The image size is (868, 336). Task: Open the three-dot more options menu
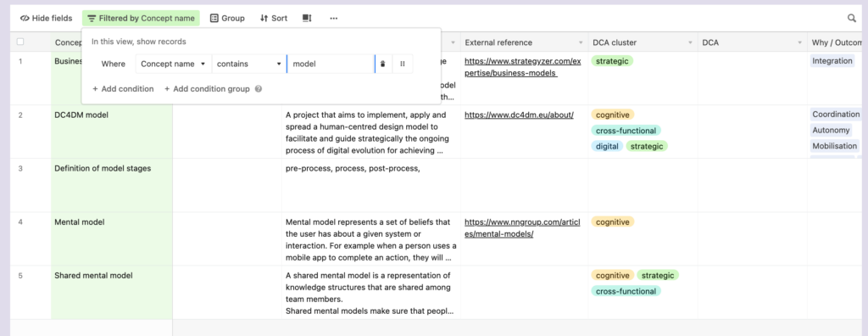pyautogui.click(x=333, y=19)
